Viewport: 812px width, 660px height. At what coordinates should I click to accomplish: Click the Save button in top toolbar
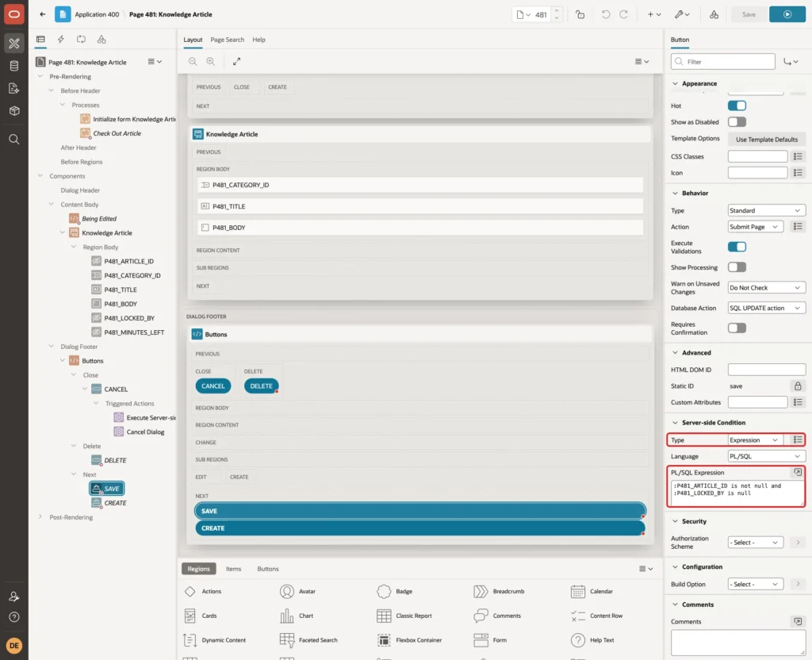pos(749,14)
